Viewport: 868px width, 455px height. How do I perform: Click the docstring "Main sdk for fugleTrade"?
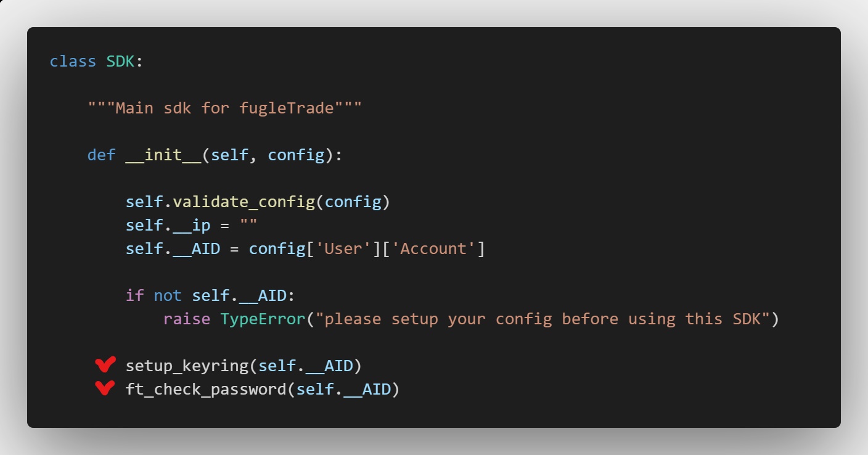tap(224, 109)
